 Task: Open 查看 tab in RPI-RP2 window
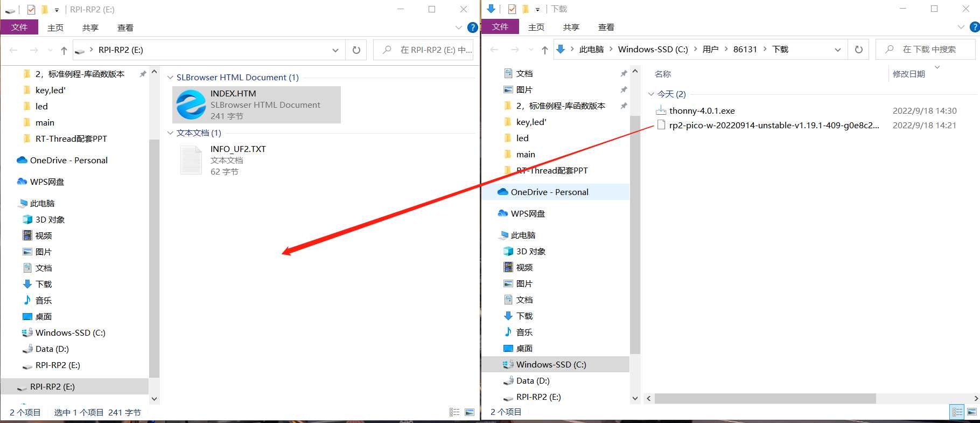tap(125, 27)
